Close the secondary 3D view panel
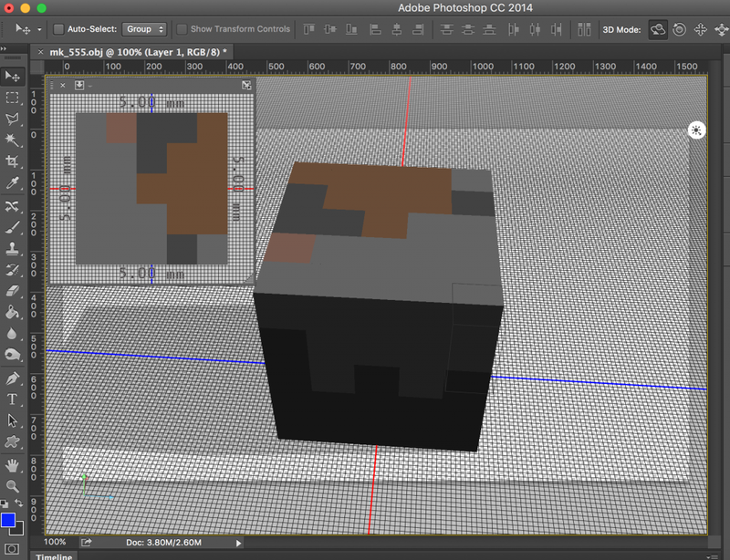Viewport: 730px width, 560px height. coord(62,85)
